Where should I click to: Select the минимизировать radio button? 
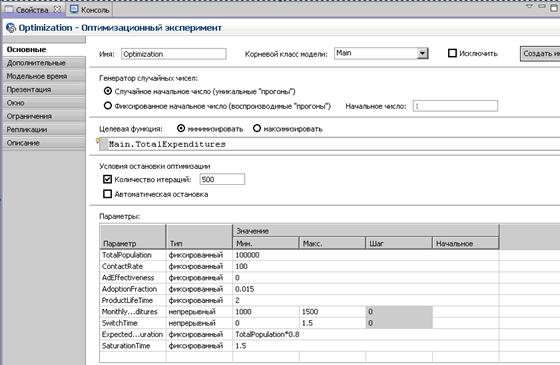click(181, 128)
